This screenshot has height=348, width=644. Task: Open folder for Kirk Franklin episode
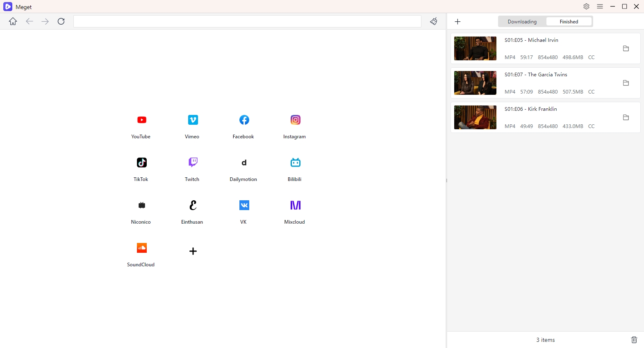pos(626,117)
